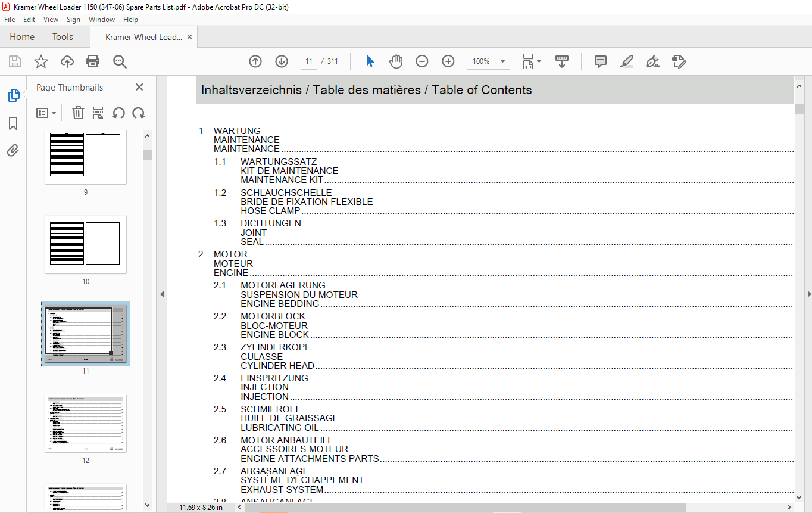Expand fit page dropdown arrow
The height and width of the screenshot is (513, 812).
click(x=539, y=61)
